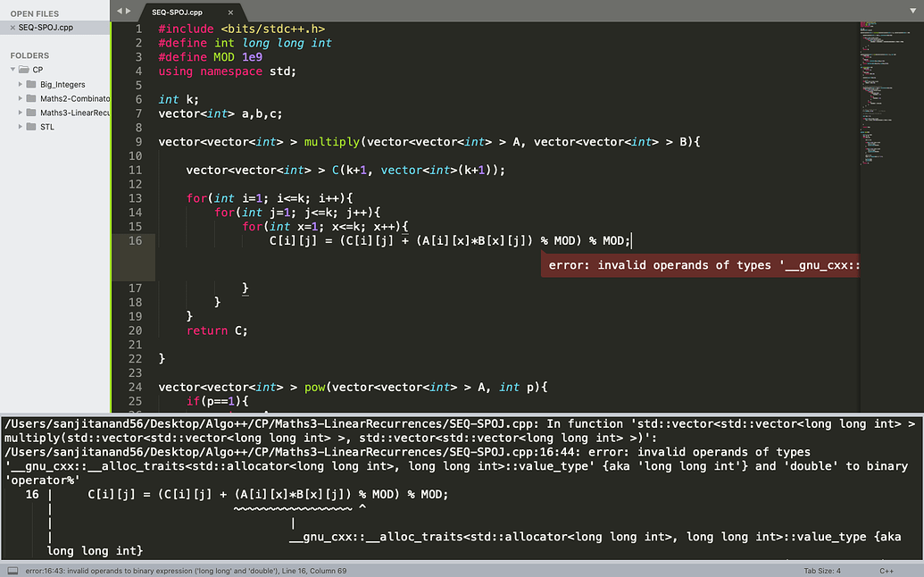This screenshot has height=577, width=924.
Task: Click the Maths2-Combinato folder icon
Action: 33,98
